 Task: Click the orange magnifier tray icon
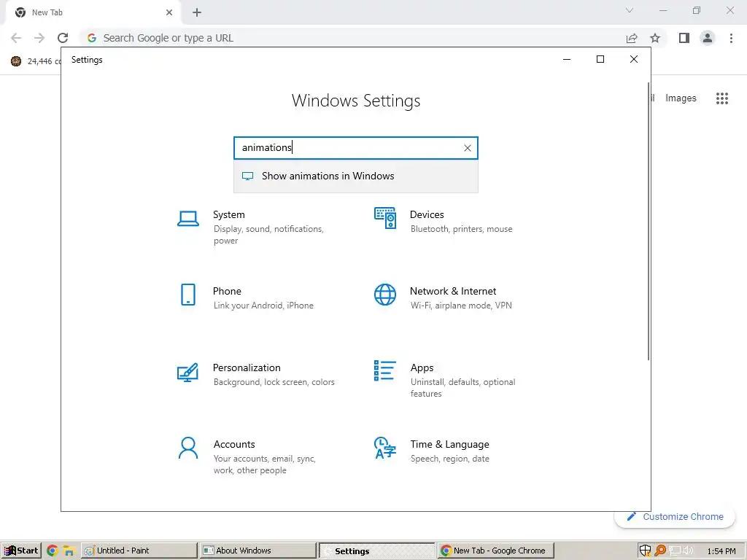[660, 551]
